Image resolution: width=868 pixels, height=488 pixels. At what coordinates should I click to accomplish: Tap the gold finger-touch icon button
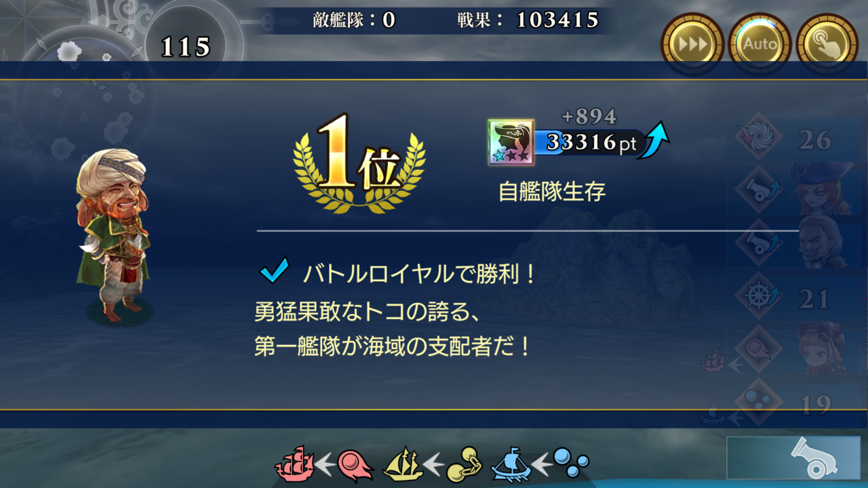(x=827, y=45)
